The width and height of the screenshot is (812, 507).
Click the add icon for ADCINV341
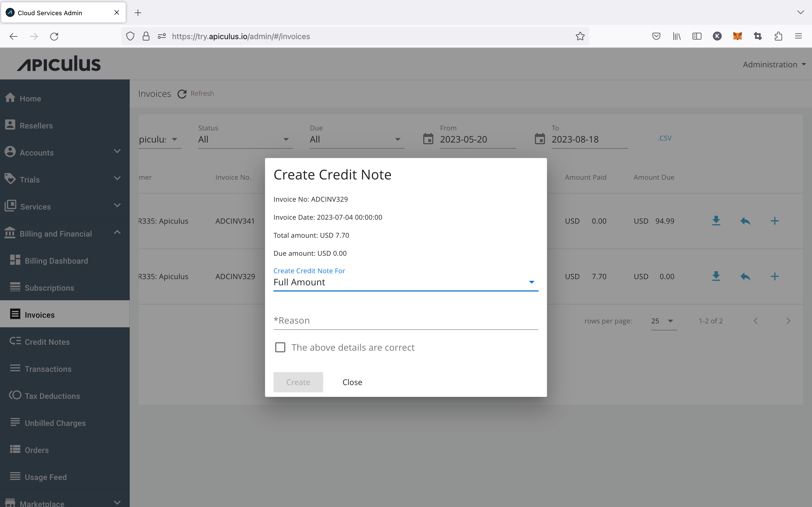775,221
